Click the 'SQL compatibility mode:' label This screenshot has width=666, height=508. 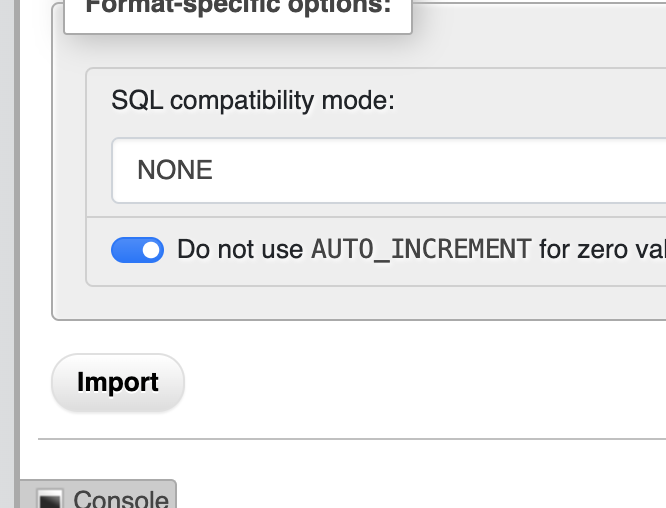pyautogui.click(x=253, y=101)
